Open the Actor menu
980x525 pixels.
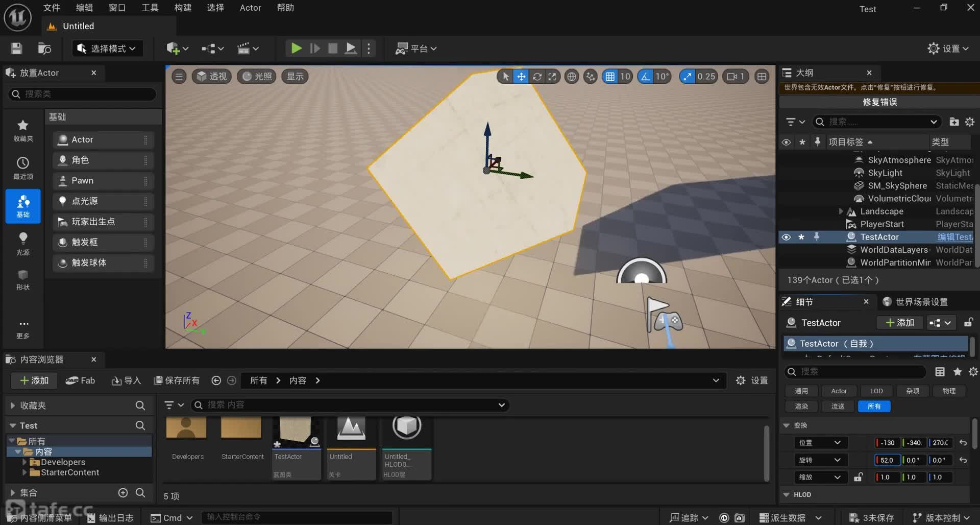pyautogui.click(x=250, y=8)
